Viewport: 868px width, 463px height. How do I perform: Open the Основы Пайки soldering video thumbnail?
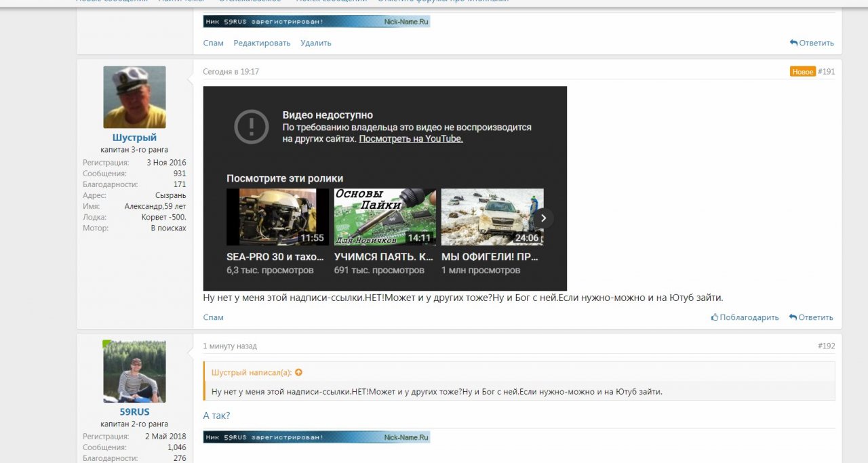coord(384,217)
